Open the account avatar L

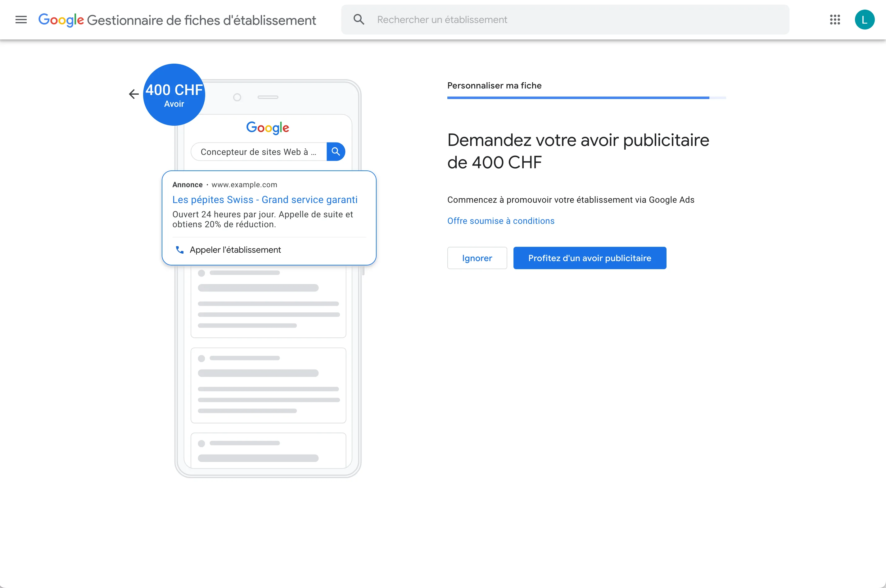(865, 20)
